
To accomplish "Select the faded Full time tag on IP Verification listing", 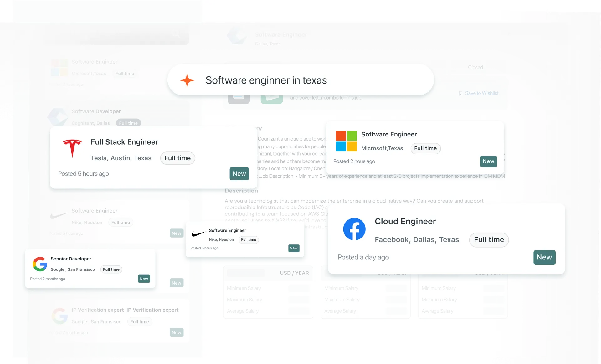I will pyautogui.click(x=140, y=322).
